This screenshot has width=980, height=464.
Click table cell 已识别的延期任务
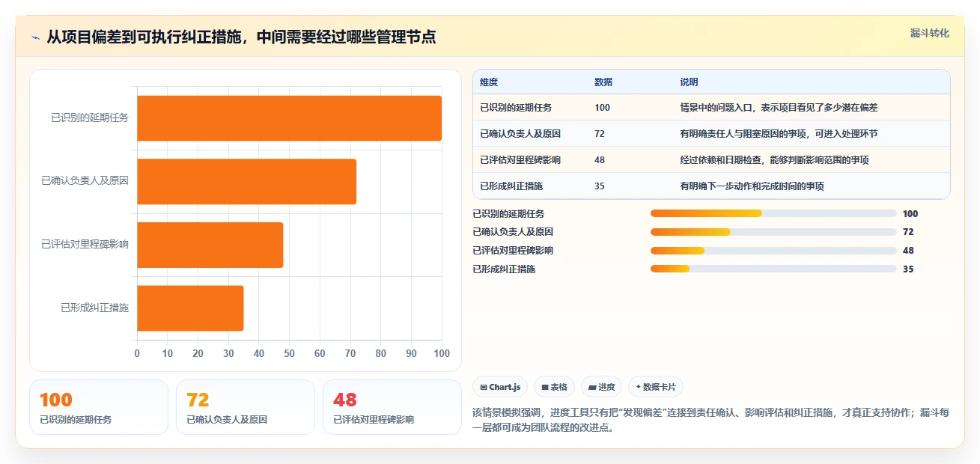click(516, 108)
